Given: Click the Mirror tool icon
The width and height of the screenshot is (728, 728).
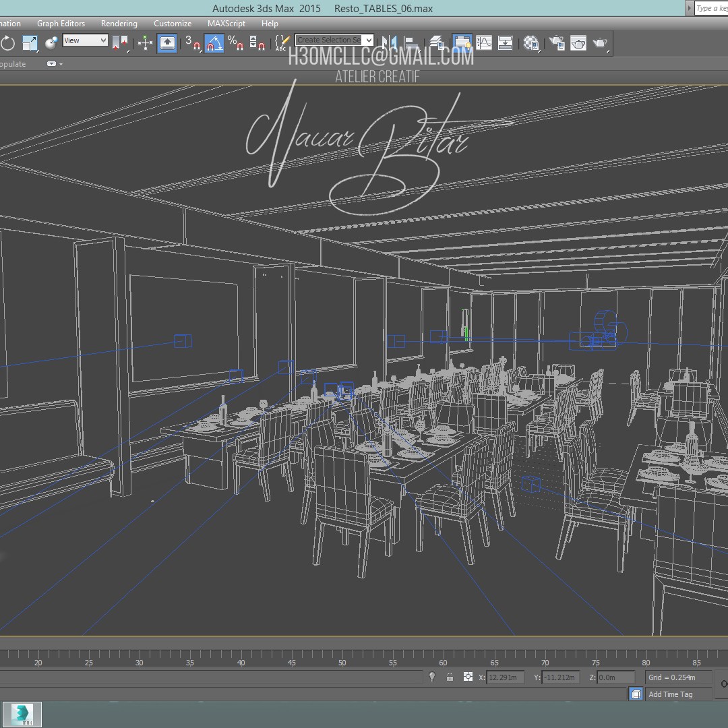Looking at the screenshot, I should (x=389, y=44).
